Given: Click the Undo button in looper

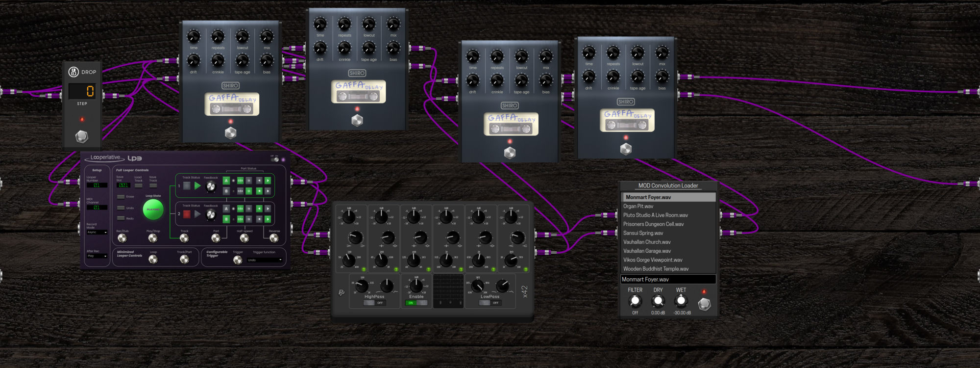Looking at the screenshot, I should click(x=121, y=208).
